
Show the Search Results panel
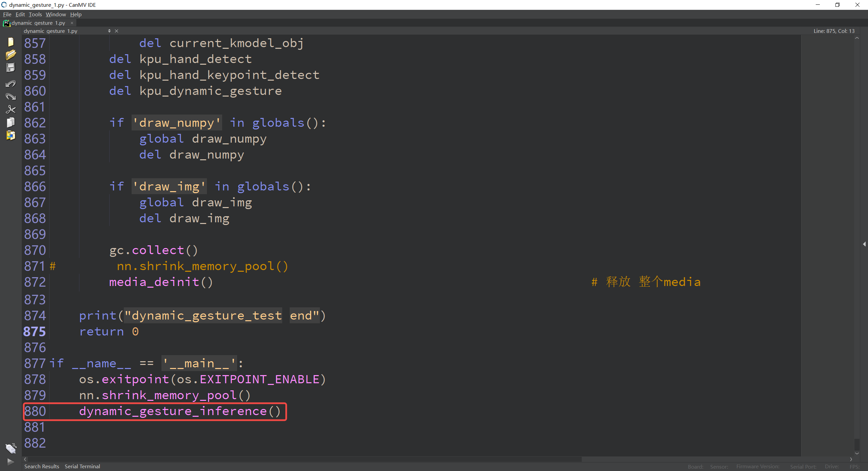click(41, 466)
